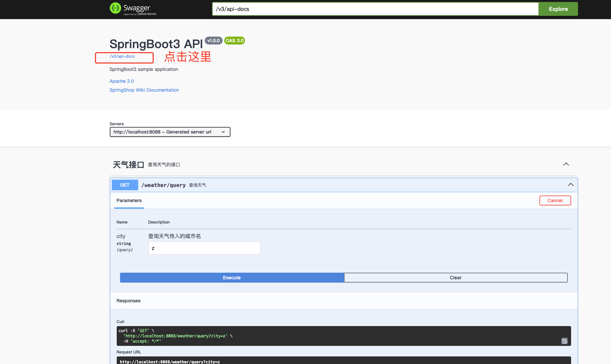Focus the city parameter input field

(x=204, y=248)
